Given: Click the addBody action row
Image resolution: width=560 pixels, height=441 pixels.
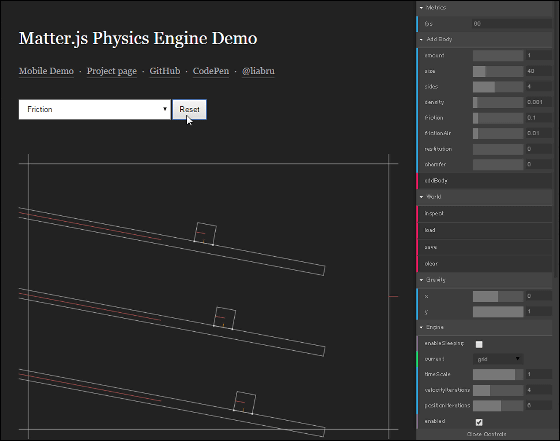Looking at the screenshot, I should pyautogui.click(x=484, y=181).
